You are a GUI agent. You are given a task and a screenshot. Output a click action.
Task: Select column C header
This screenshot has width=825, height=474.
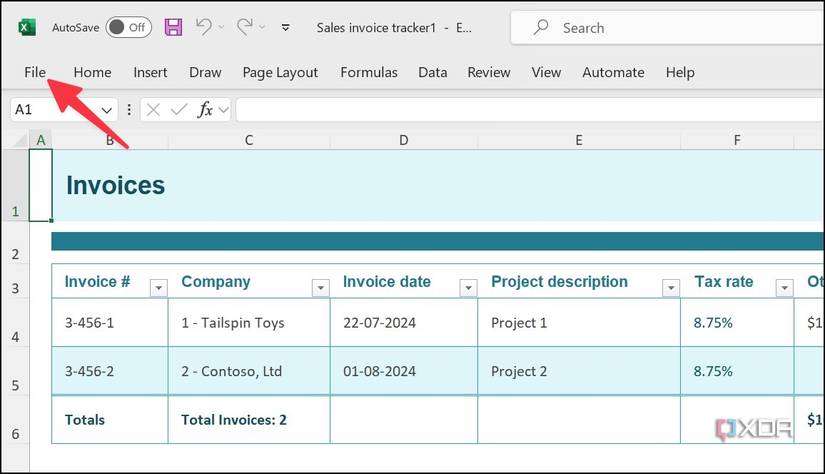[249, 140]
